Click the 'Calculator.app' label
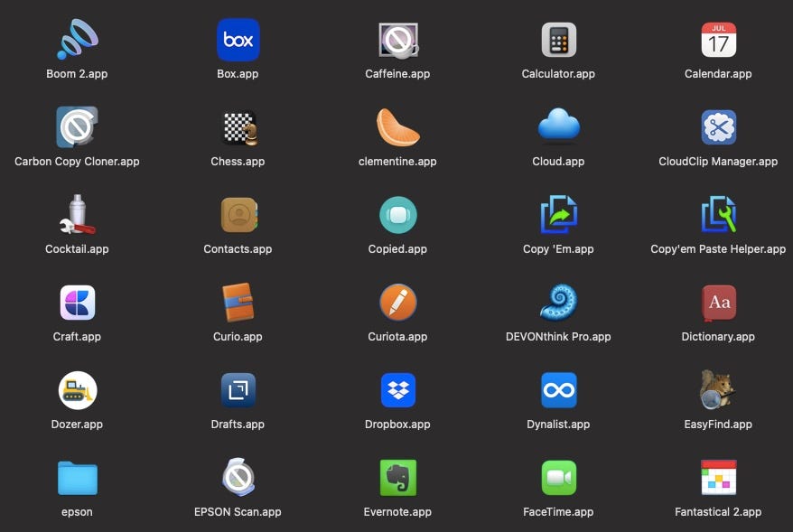 point(558,74)
